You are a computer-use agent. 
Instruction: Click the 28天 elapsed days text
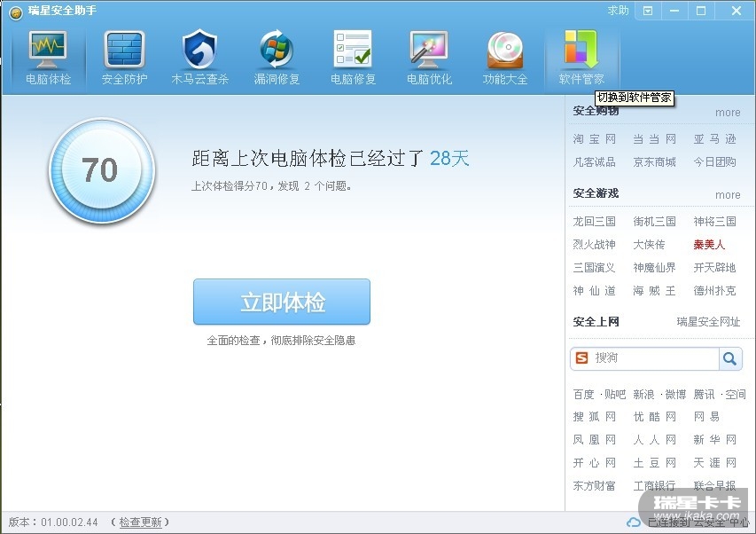448,158
